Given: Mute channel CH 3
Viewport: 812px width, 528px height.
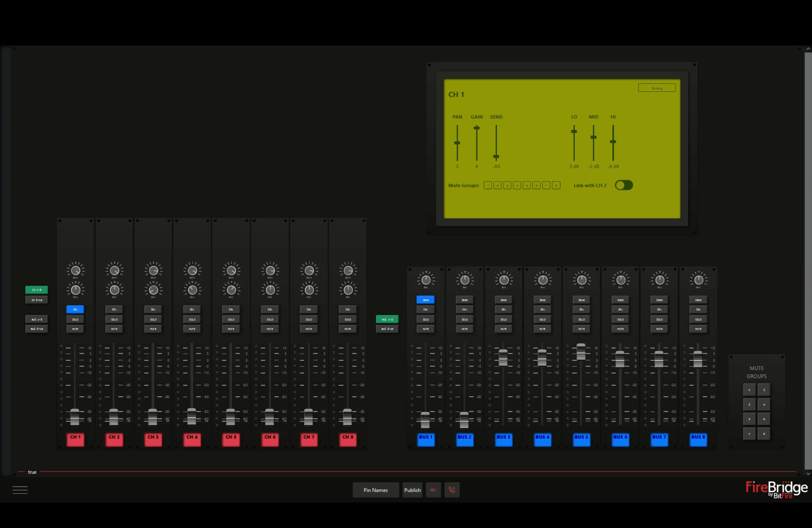Looking at the screenshot, I should 153,329.
